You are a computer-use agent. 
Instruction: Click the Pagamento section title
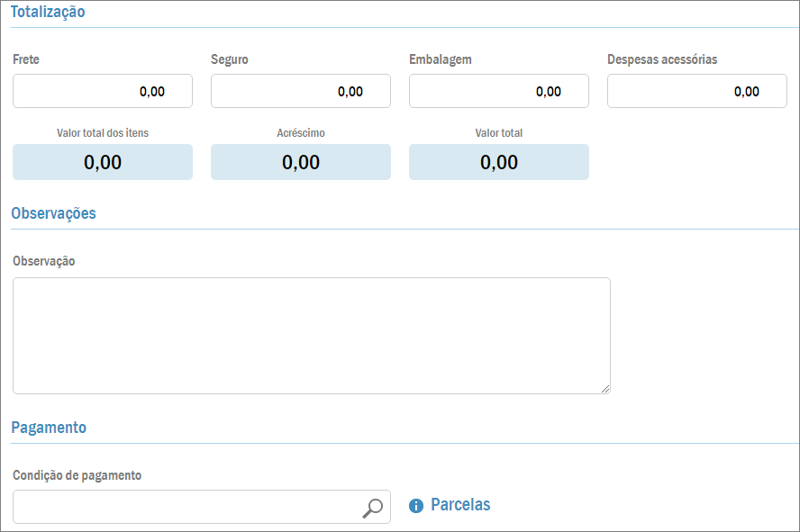[x=49, y=428]
